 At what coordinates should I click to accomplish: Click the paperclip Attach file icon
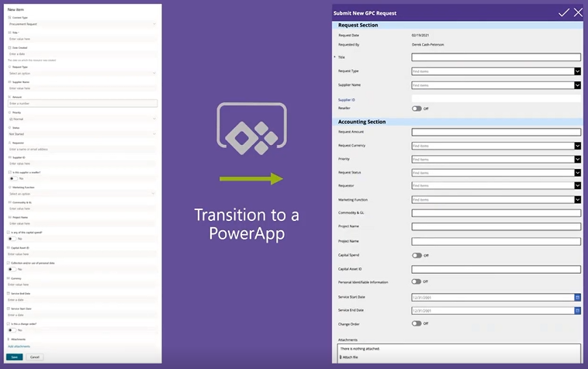(x=341, y=357)
